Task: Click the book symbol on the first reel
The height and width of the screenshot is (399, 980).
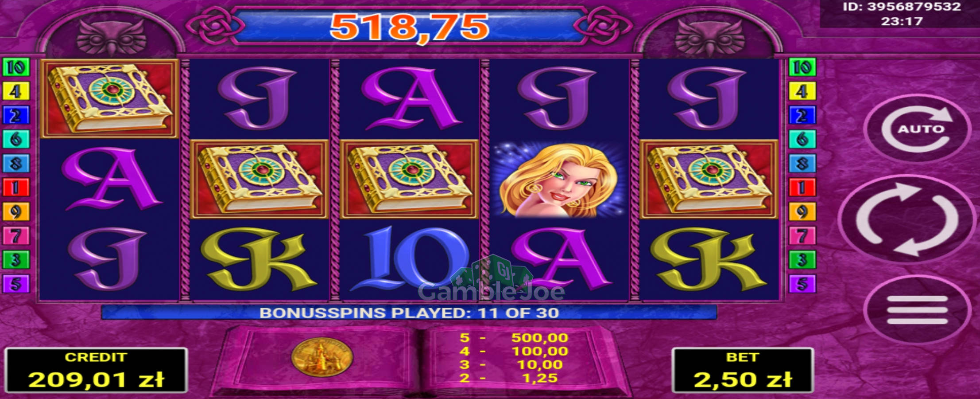Action: [109, 99]
